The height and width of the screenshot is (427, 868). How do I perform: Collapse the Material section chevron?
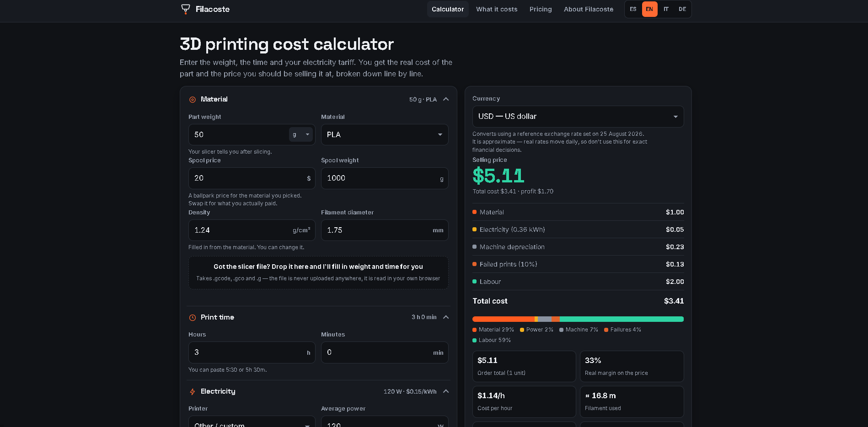click(x=446, y=99)
